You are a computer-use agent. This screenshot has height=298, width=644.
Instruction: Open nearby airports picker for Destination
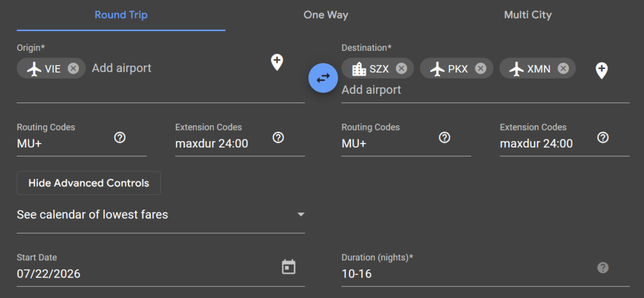[602, 71]
